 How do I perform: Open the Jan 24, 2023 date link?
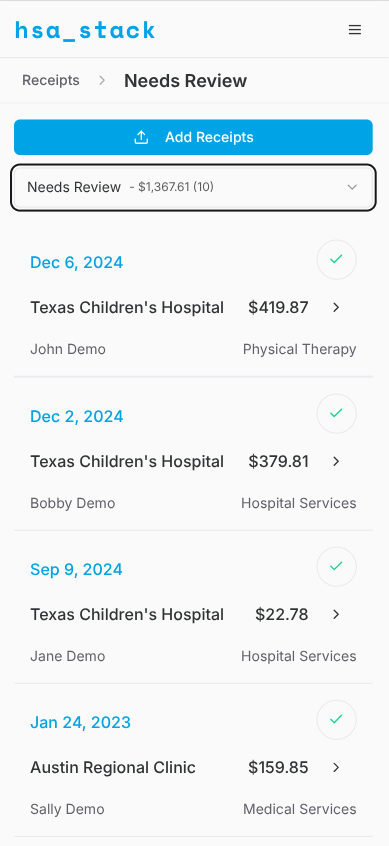[x=80, y=722]
